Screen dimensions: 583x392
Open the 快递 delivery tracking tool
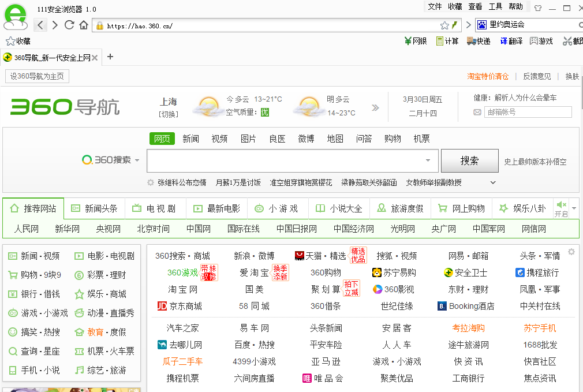tap(479, 41)
